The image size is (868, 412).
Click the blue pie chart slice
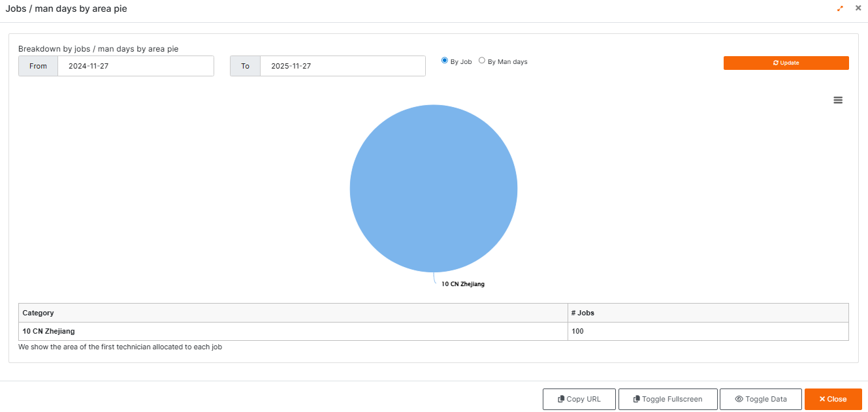click(434, 189)
